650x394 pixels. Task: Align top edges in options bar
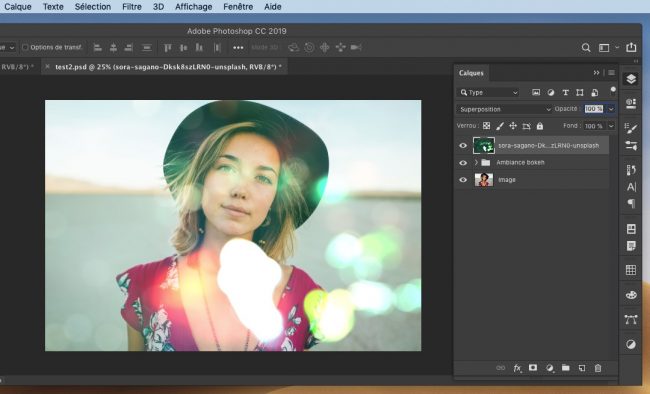click(167, 48)
